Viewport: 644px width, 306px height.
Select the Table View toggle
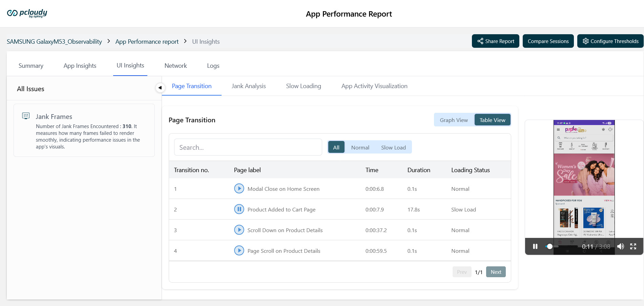click(492, 120)
